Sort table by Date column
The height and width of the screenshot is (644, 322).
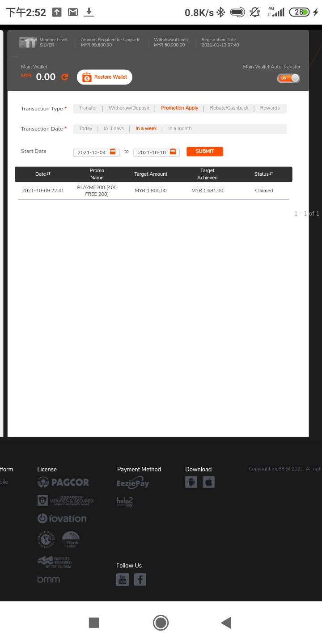tap(43, 174)
